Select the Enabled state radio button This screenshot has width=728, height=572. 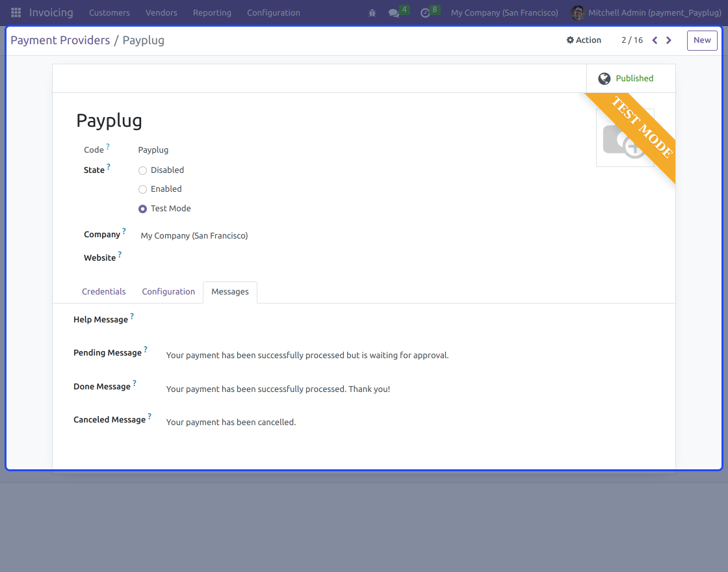[x=142, y=189]
